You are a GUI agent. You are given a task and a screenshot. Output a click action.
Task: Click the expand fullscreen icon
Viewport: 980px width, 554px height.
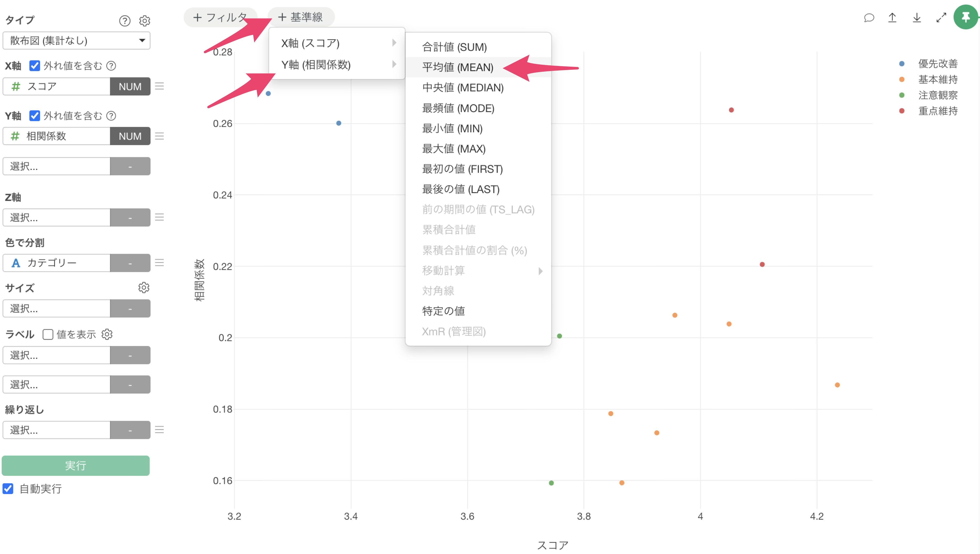tap(941, 18)
